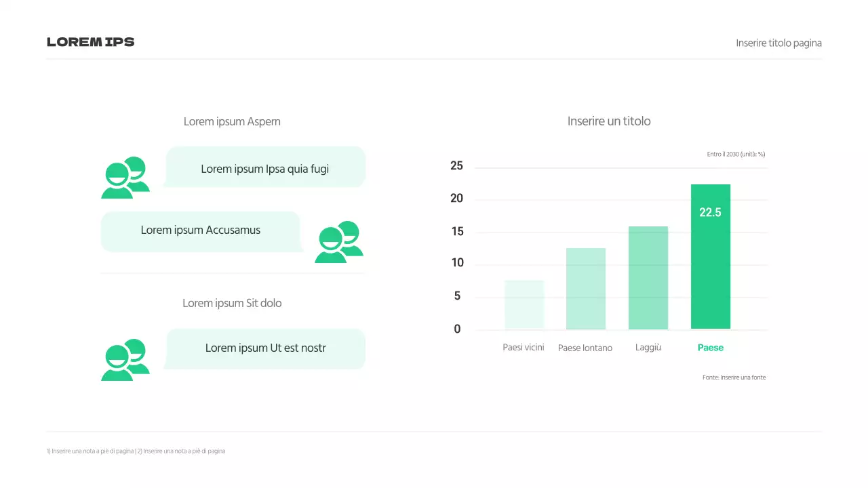Select the people icon next to Accusamus bubble
The width and height of the screenshot is (868, 488).
pos(338,241)
